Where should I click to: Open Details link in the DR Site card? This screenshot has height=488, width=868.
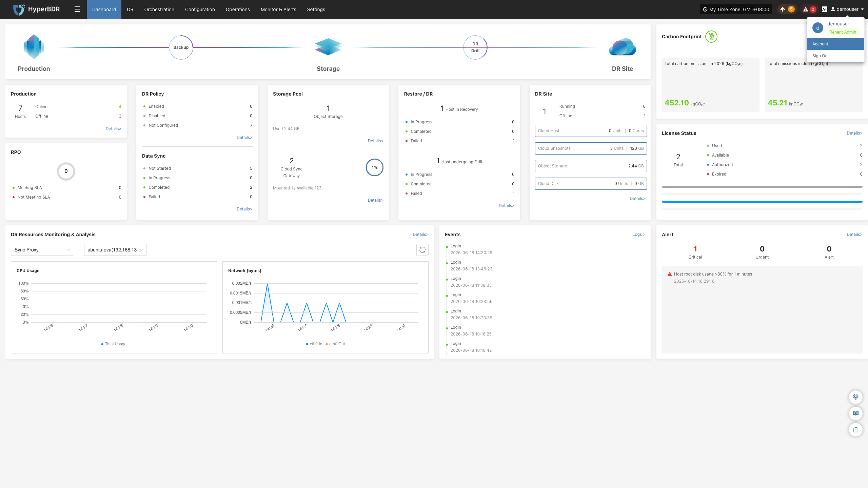pyautogui.click(x=638, y=199)
